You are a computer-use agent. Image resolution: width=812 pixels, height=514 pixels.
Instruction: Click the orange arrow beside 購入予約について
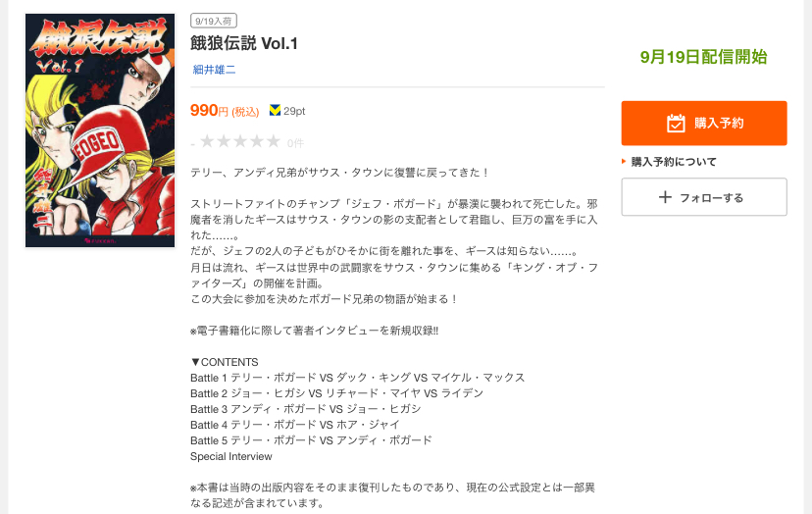(x=624, y=162)
